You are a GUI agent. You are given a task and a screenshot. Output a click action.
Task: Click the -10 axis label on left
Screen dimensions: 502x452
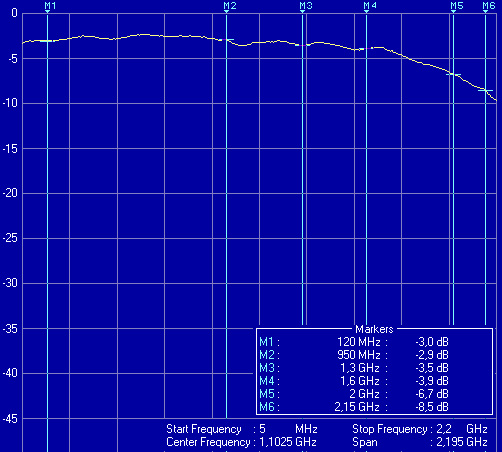tap(10, 103)
